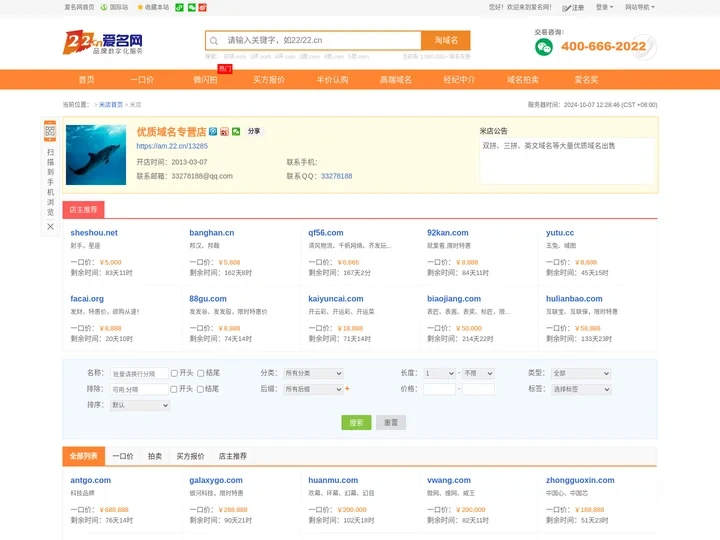Image resolution: width=720 pixels, height=540 pixels.
Task: Open the 长度 minimum dropdown showing 1
Action: point(439,373)
